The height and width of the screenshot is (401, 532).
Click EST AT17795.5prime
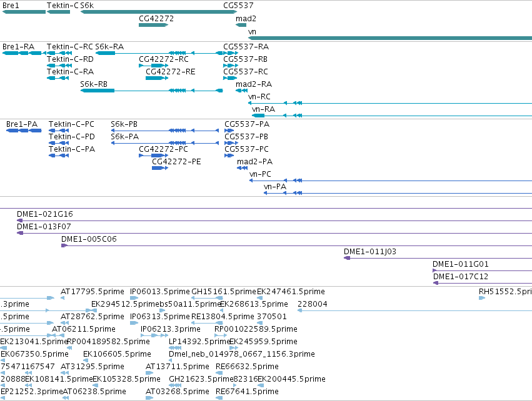point(93,292)
